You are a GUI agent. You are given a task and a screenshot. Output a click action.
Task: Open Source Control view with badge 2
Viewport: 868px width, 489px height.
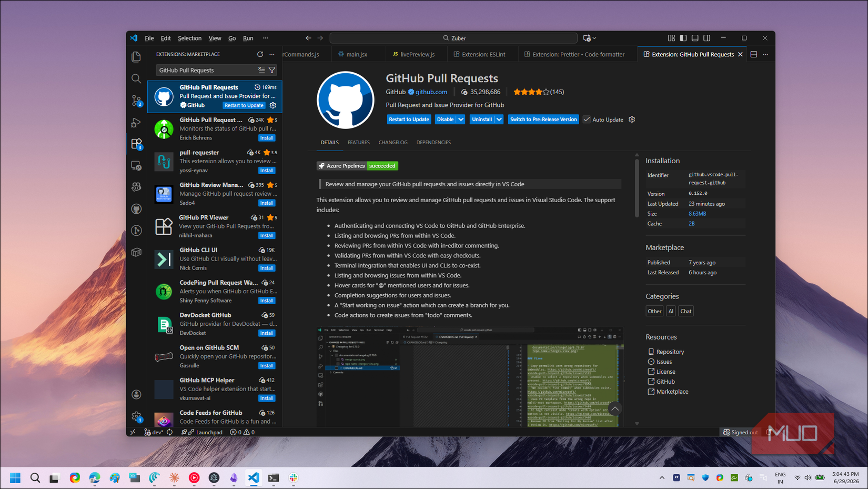click(136, 101)
